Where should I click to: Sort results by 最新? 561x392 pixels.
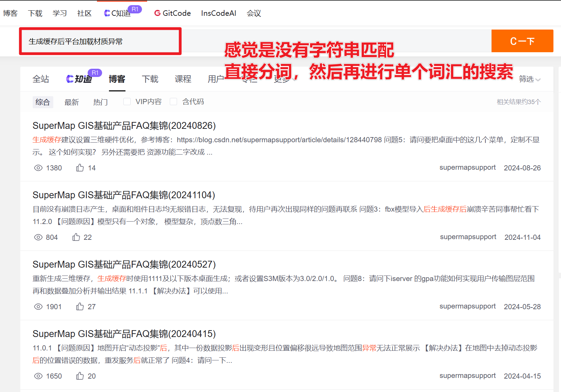click(72, 102)
